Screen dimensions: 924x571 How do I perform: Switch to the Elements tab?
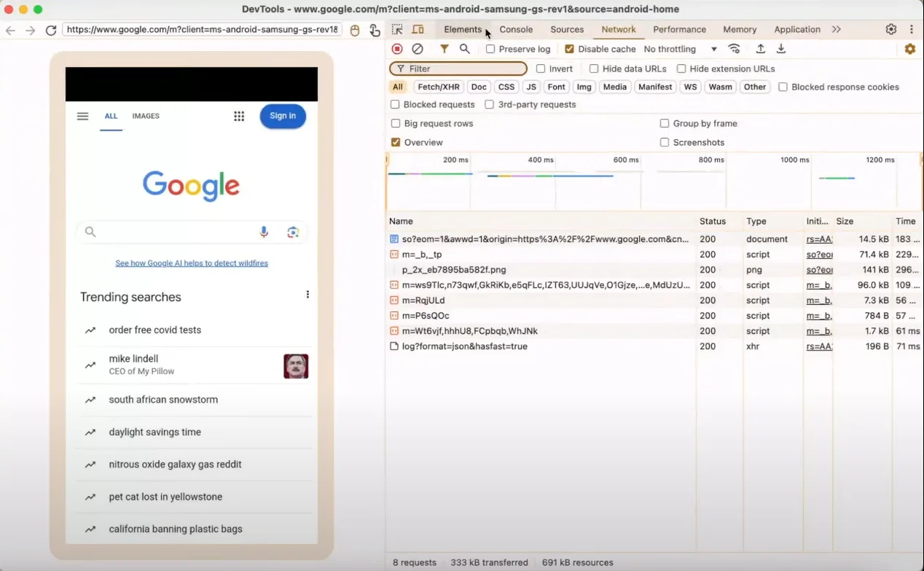click(463, 29)
